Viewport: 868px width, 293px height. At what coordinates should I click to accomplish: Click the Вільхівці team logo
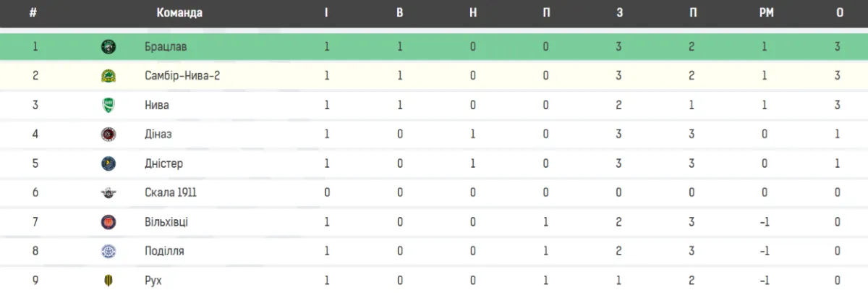109,222
